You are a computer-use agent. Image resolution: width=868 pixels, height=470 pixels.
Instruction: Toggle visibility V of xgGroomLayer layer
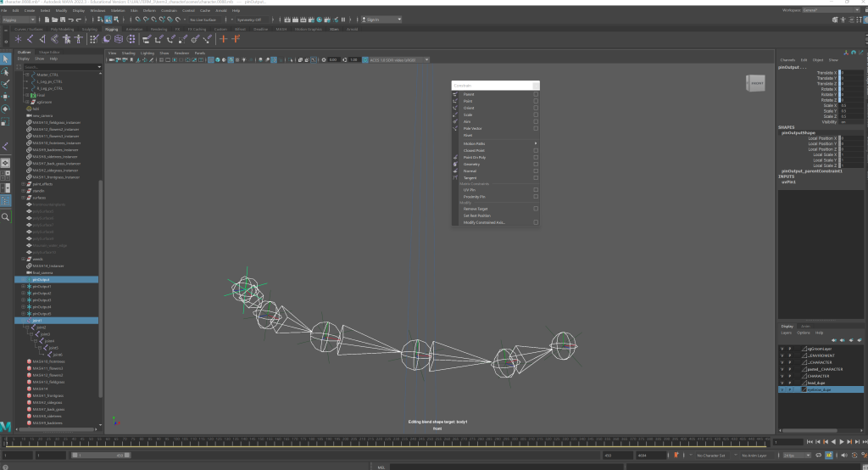(x=782, y=349)
